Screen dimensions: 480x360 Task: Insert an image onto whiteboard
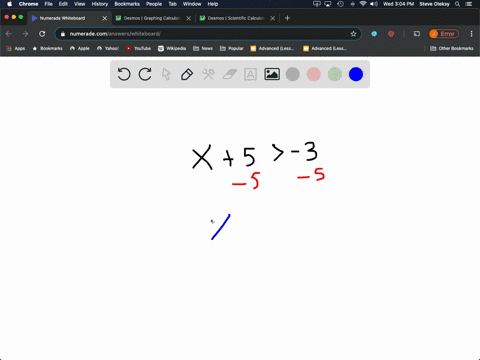pos(272,74)
